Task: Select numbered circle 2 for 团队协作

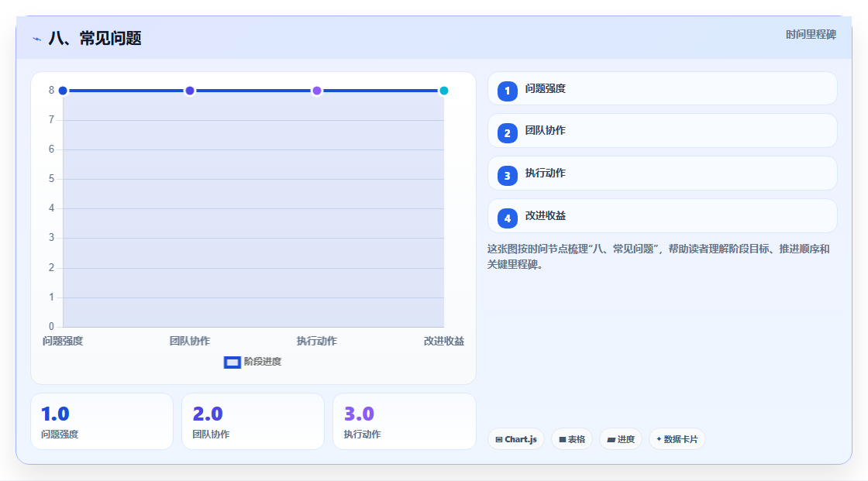Action: click(507, 133)
